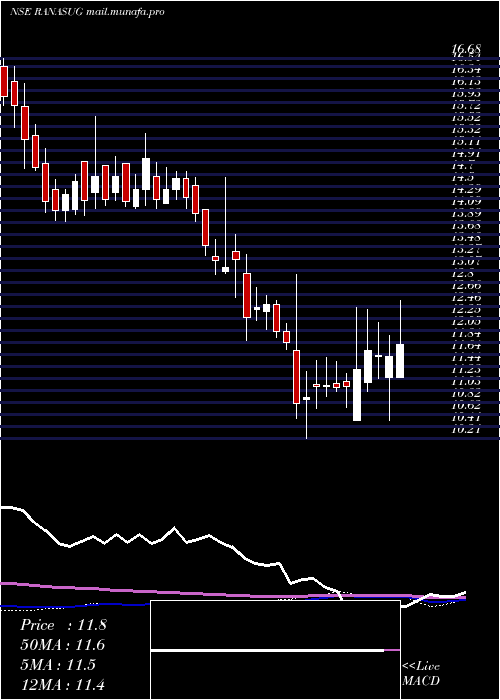Select the 14.29 price axis label
Image resolution: width=500 pixels, height=700 pixels.
466,191
